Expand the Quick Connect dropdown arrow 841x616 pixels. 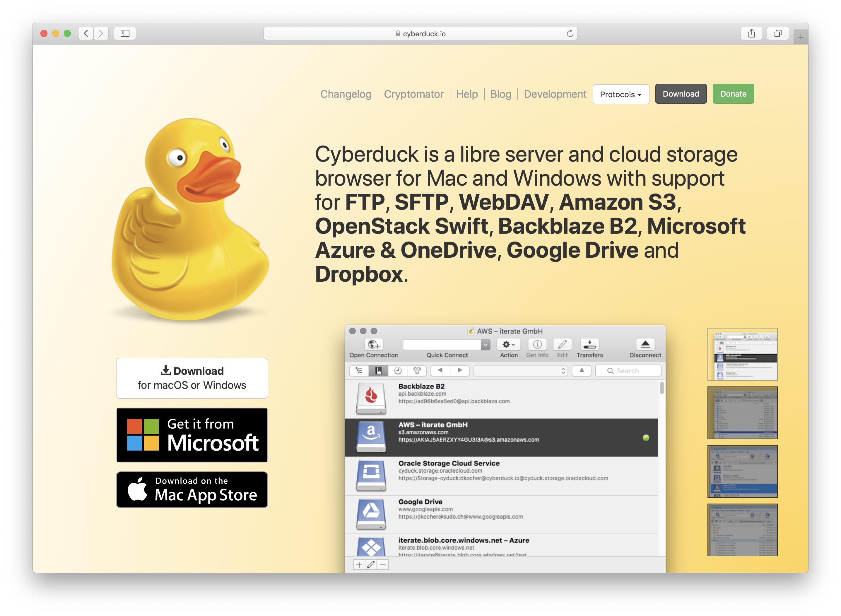(485, 345)
